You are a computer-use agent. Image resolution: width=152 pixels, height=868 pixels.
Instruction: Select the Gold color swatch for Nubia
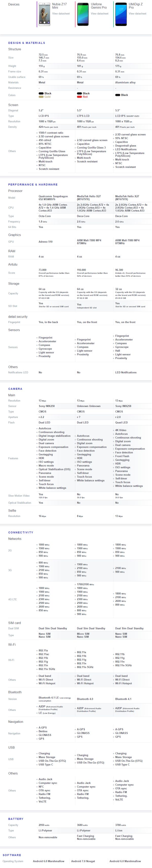coord(41,97)
